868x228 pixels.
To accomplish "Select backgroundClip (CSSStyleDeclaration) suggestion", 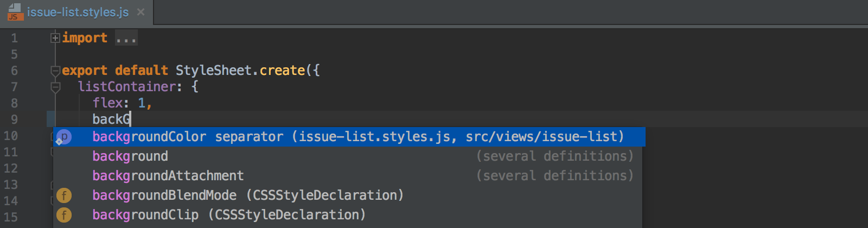I will 349,215.
